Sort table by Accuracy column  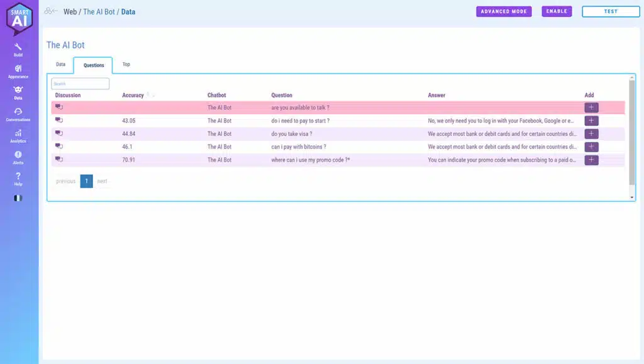[133, 96]
